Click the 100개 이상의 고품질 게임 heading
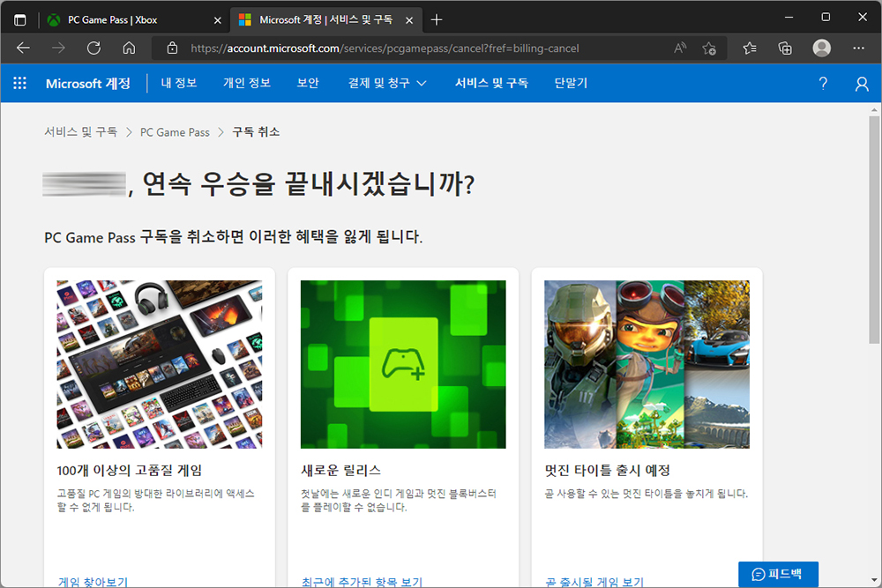The width and height of the screenshot is (882, 588). click(x=130, y=471)
